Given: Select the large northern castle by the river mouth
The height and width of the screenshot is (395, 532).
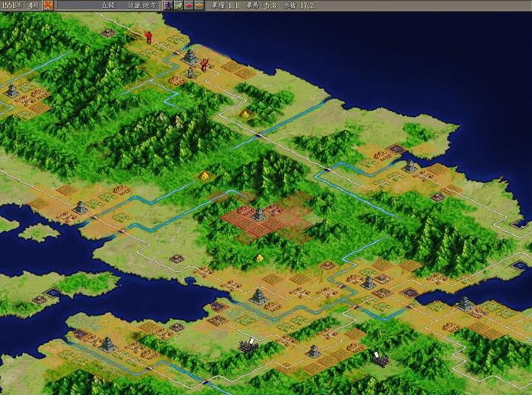Looking at the screenshot, I should [x=190, y=57].
